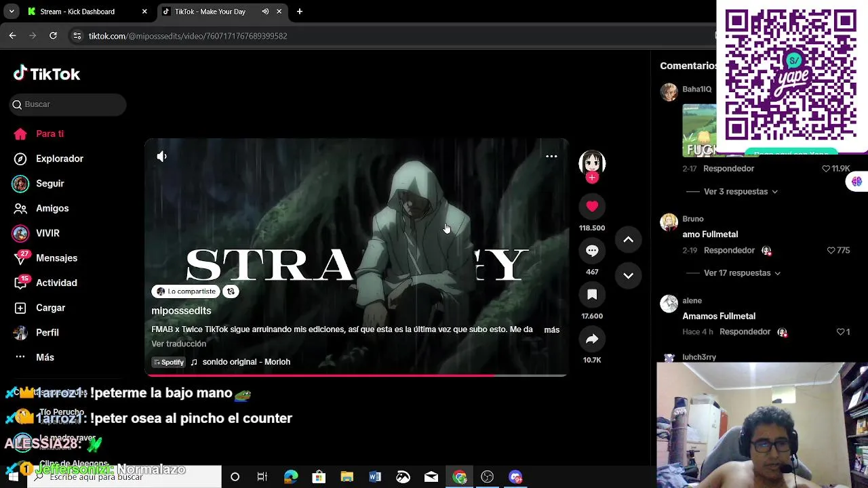Open alene's username in comments
The image size is (868, 488).
692,301
